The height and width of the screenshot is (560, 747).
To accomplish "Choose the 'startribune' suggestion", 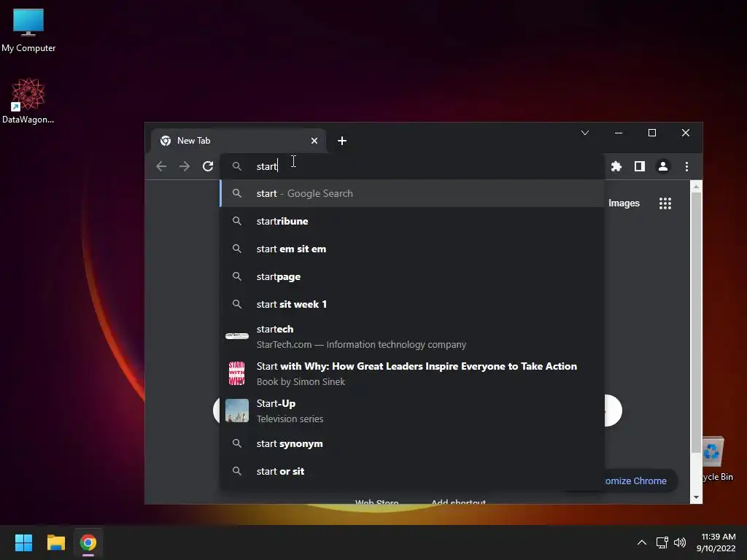I will (x=412, y=221).
